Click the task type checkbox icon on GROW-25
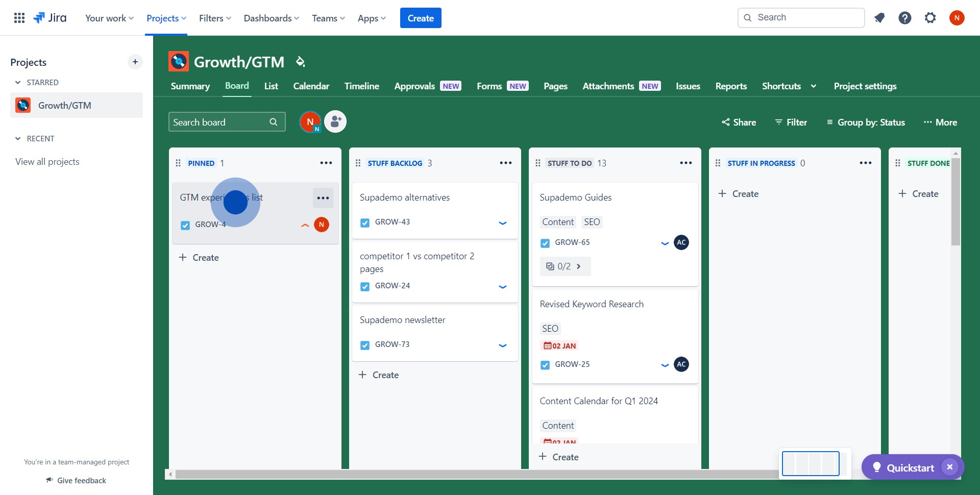Viewport: 980px width, 495px height. coord(545,365)
